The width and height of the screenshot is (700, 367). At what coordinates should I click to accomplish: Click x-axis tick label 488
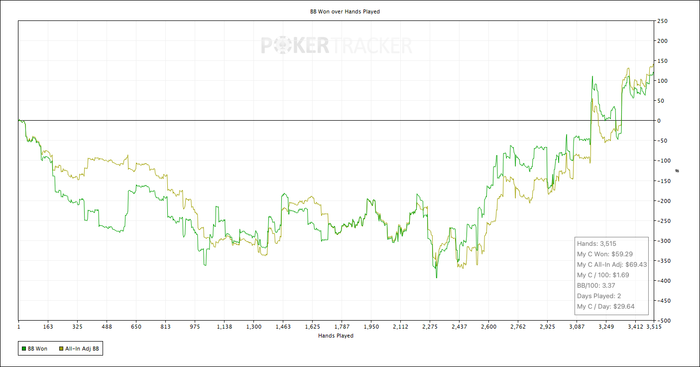(x=107, y=327)
